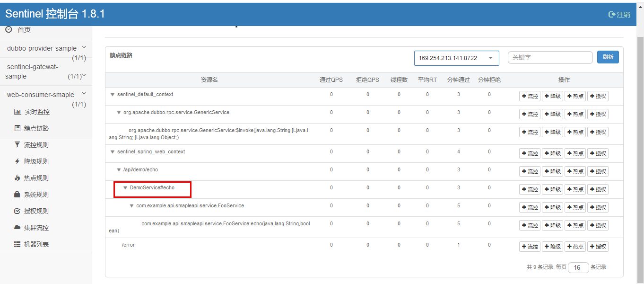Open machine dropdown 169.254.213.141:8722
The image size is (644, 284).
456,58
